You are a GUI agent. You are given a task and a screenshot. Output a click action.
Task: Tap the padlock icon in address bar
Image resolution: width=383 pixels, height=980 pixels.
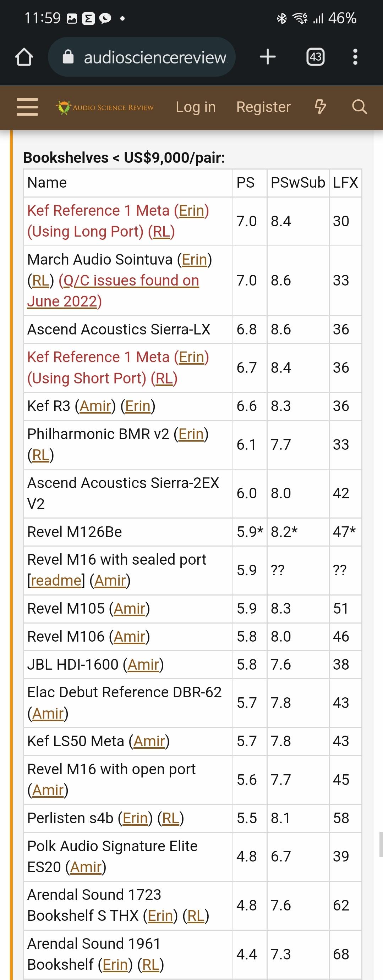coord(68,57)
